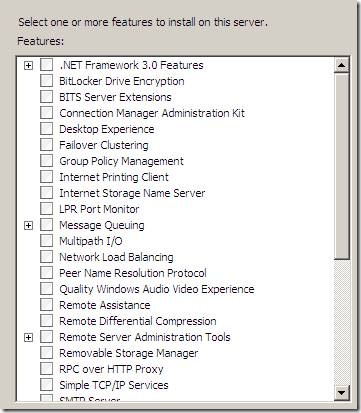Tick Peer Name Resolution Protocol checkbox
This screenshot has width=361, height=413.
[46, 273]
